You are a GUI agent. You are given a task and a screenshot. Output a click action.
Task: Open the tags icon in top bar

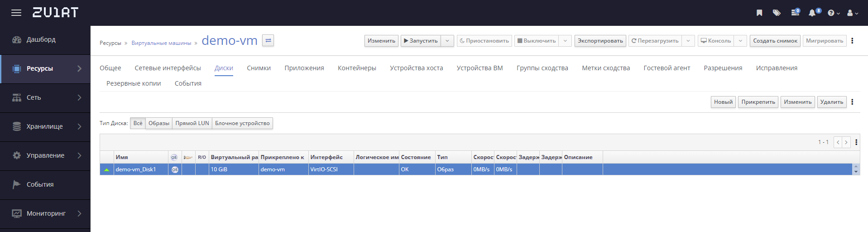(777, 13)
